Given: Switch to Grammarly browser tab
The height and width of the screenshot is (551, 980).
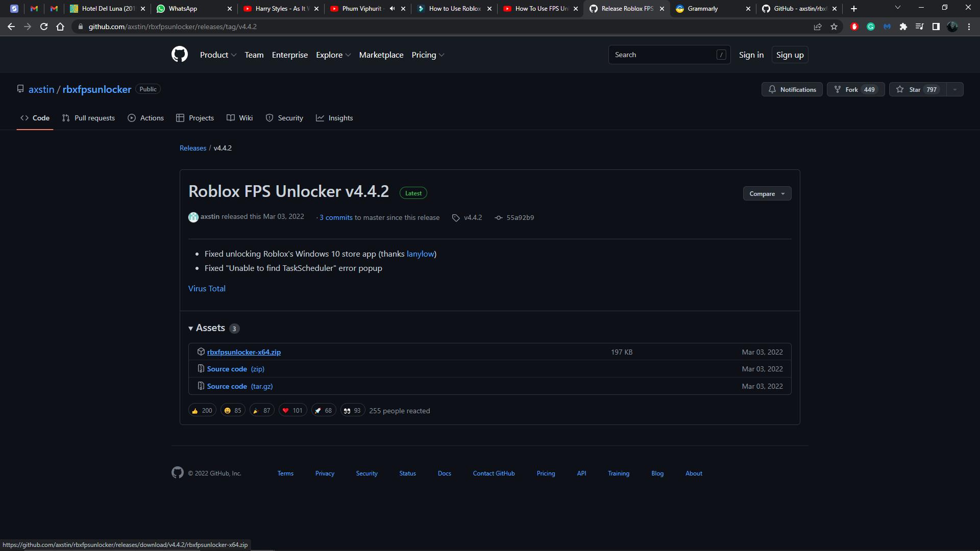Looking at the screenshot, I should click(x=713, y=9).
